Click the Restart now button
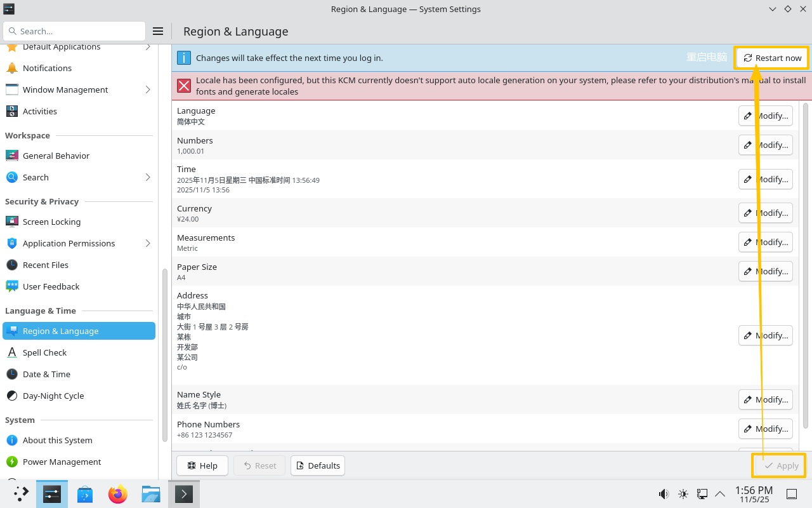The height and width of the screenshot is (508, 812). [x=772, y=58]
